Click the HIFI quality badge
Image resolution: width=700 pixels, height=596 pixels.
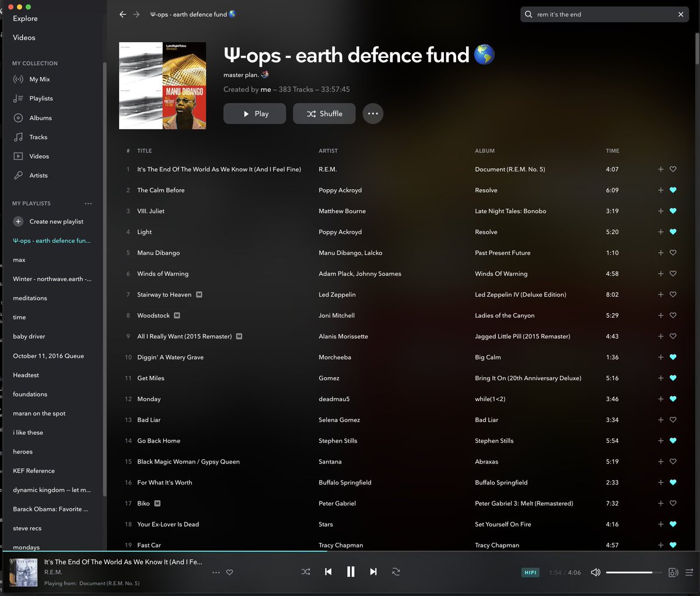(x=530, y=573)
